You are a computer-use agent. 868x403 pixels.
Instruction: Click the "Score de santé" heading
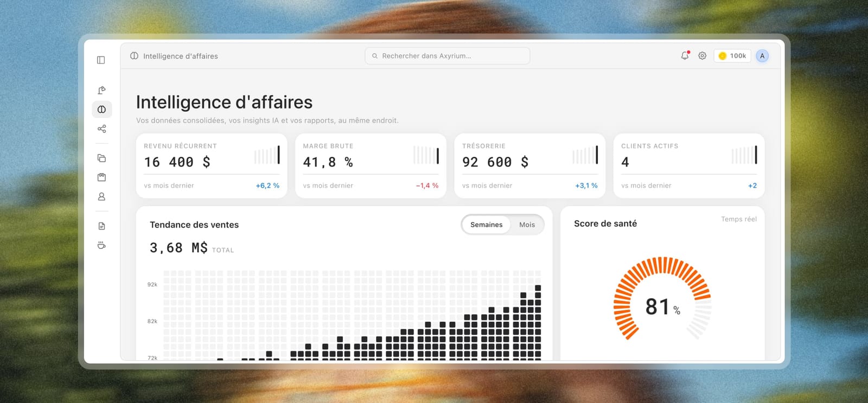(x=605, y=223)
